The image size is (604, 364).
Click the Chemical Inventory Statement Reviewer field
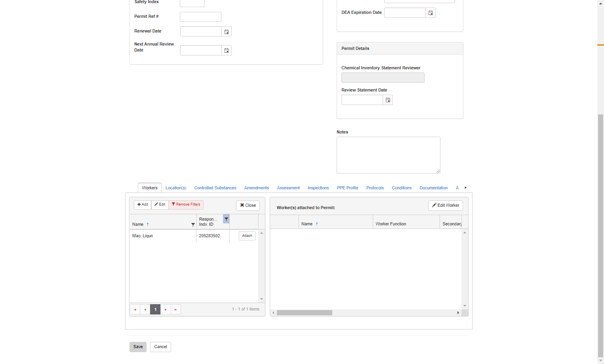[x=383, y=78]
